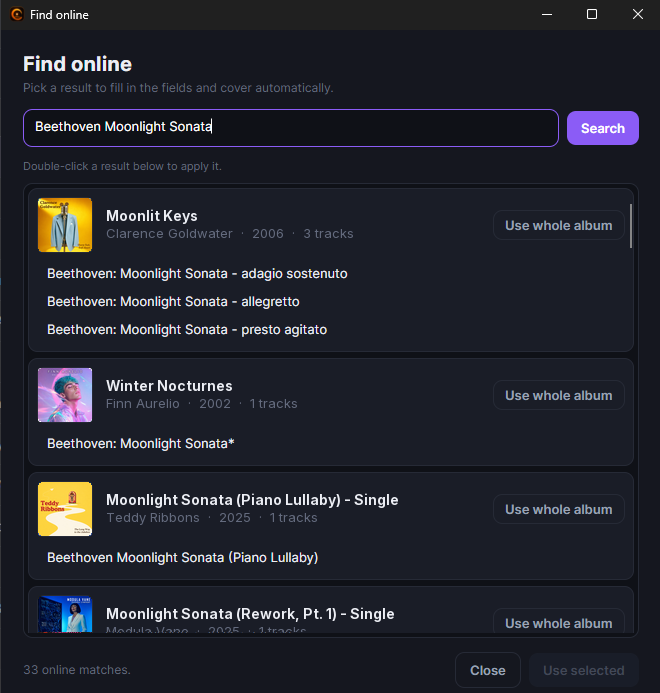Click the Clarence Goldwater artist line
This screenshot has width=660, height=693.
pos(229,233)
